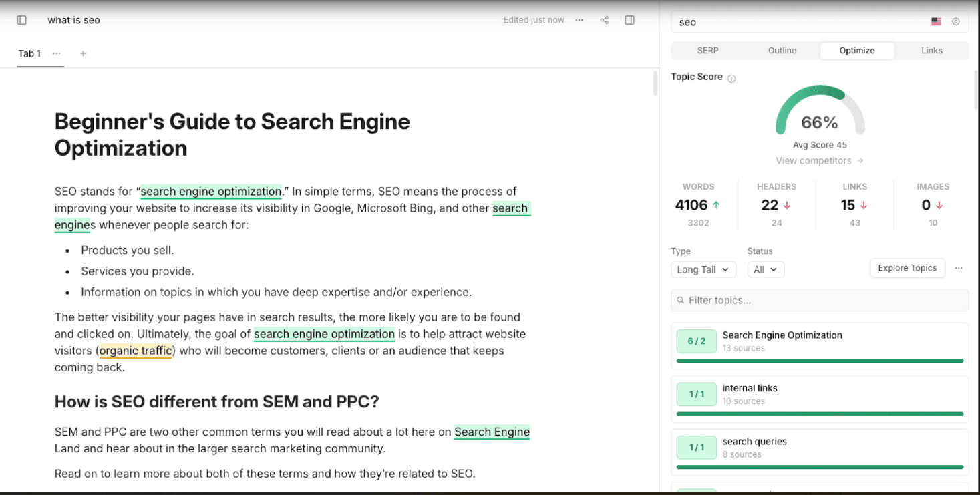
Task: Inspect the 66% Topic Score gauge
Action: tap(820, 122)
